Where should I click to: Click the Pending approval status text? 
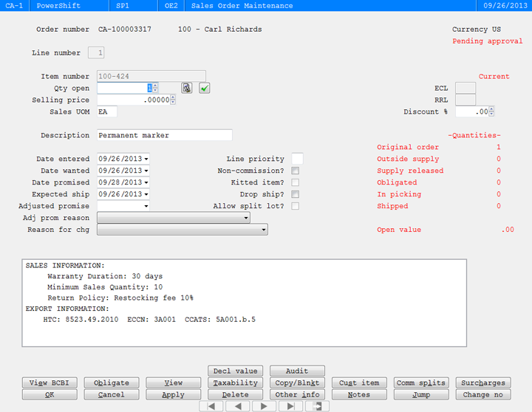tap(487, 41)
